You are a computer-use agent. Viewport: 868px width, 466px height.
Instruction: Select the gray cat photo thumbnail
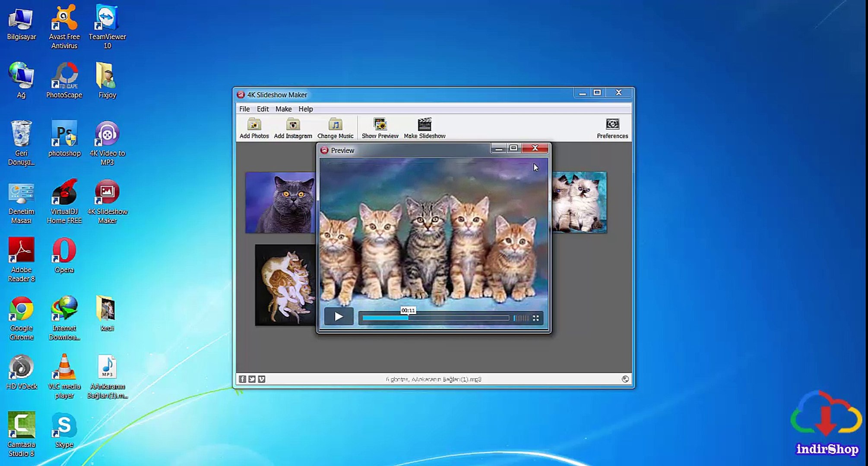pyautogui.click(x=280, y=202)
